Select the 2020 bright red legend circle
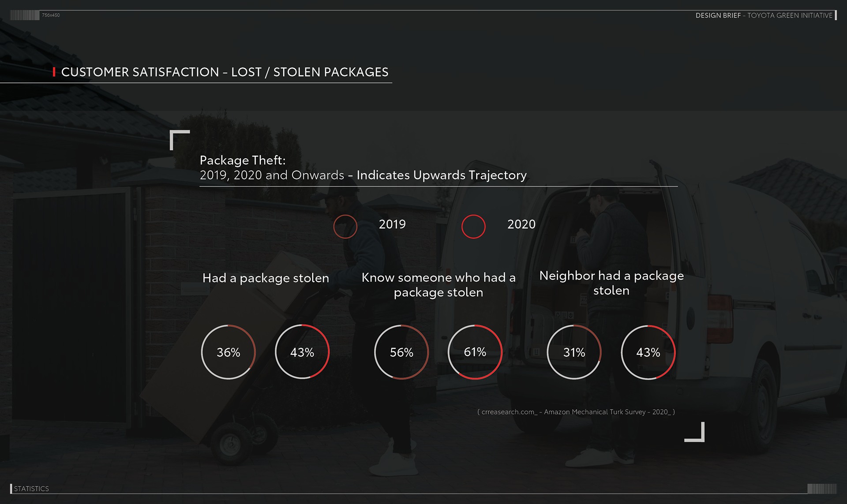The width and height of the screenshot is (847, 504). tap(473, 227)
